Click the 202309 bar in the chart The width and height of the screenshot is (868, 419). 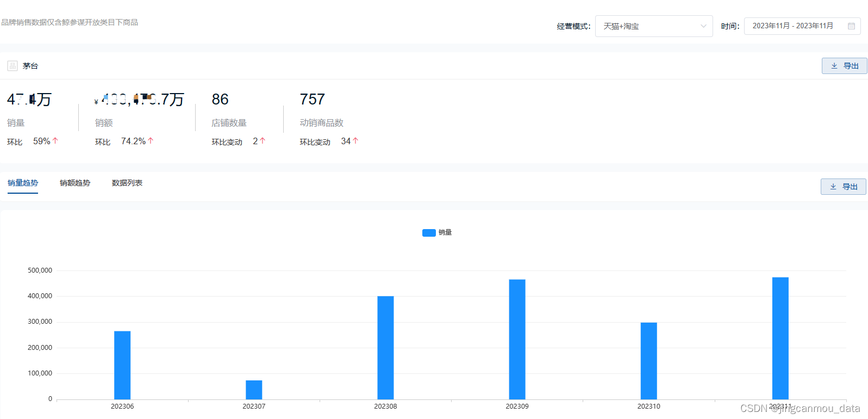pos(517,340)
